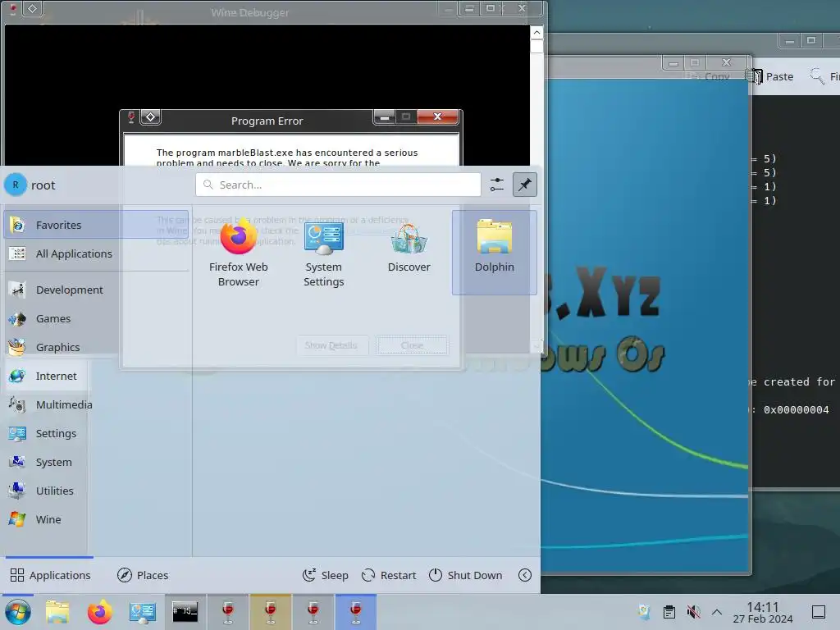Screen dimensions: 840x630
Task: Click Program Error window menu wine icon
Action: click(131, 116)
